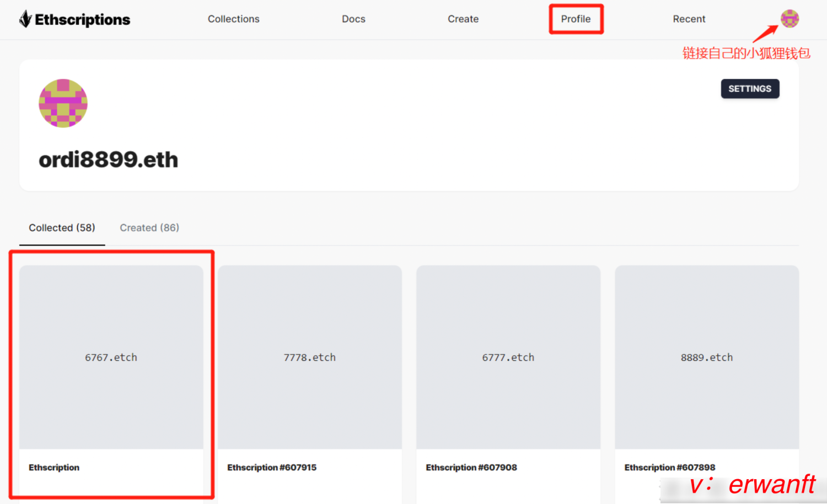Click the SETTINGS button
This screenshot has height=504, width=827.
pos(750,89)
